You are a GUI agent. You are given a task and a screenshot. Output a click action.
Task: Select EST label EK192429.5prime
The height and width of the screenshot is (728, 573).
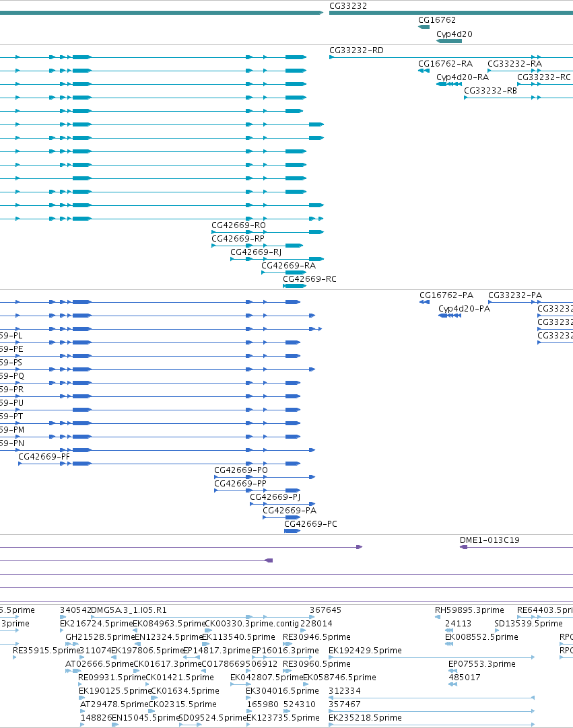pos(365,651)
